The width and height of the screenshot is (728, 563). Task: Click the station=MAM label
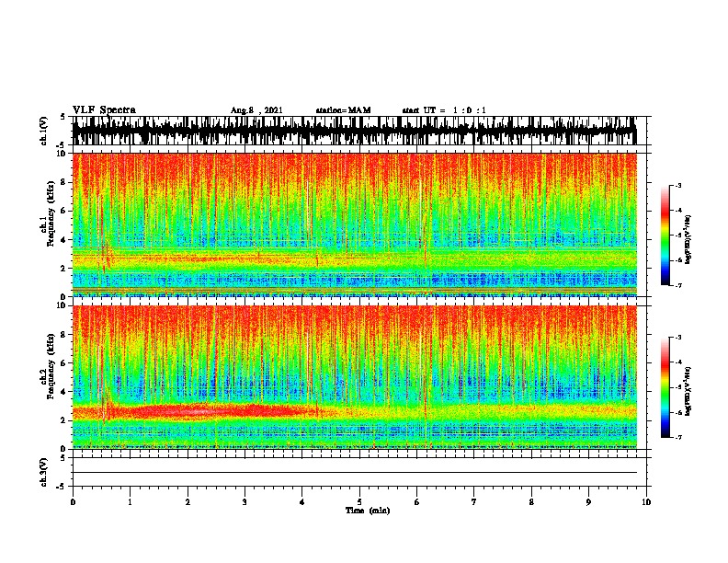point(343,110)
